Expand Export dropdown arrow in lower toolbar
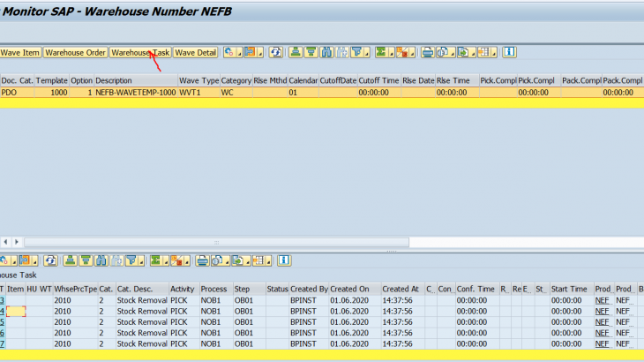Viewport: 644px width, 362px height. pyautogui.click(x=248, y=261)
